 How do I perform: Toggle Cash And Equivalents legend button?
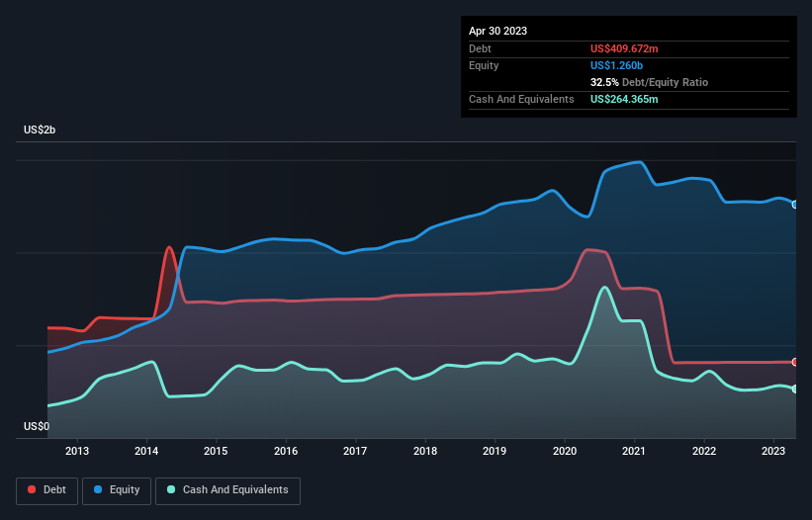(x=227, y=490)
